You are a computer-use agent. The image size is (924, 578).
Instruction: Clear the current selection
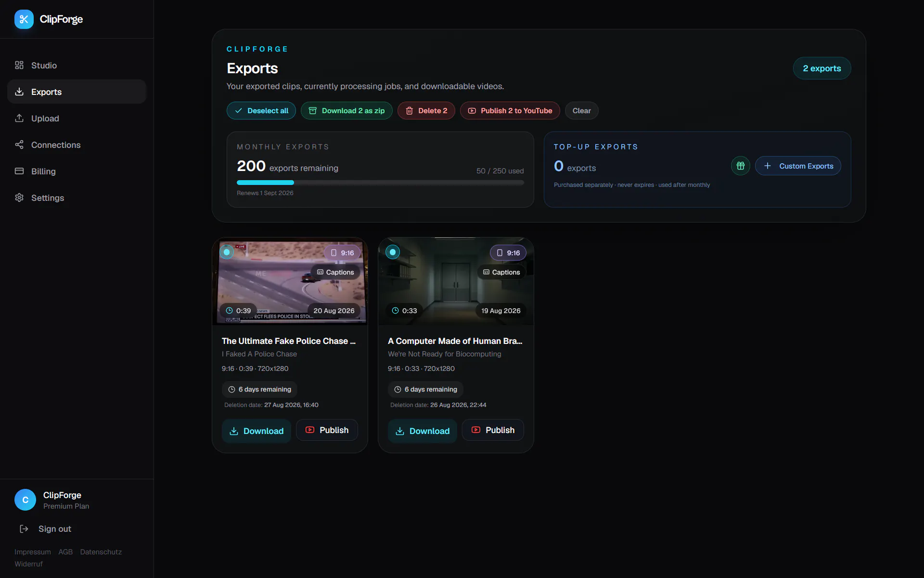pos(581,111)
